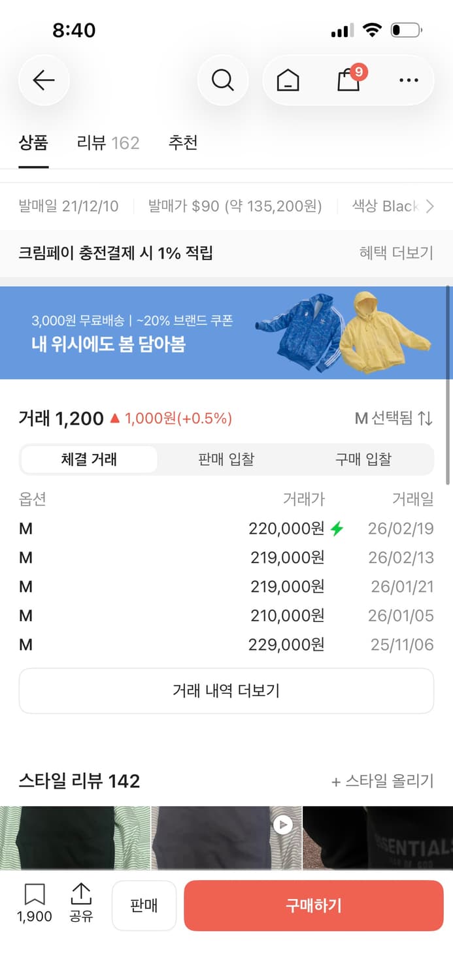Tap 구매하기 to start purchase
Screen dimensions: 453x980
click(x=313, y=906)
